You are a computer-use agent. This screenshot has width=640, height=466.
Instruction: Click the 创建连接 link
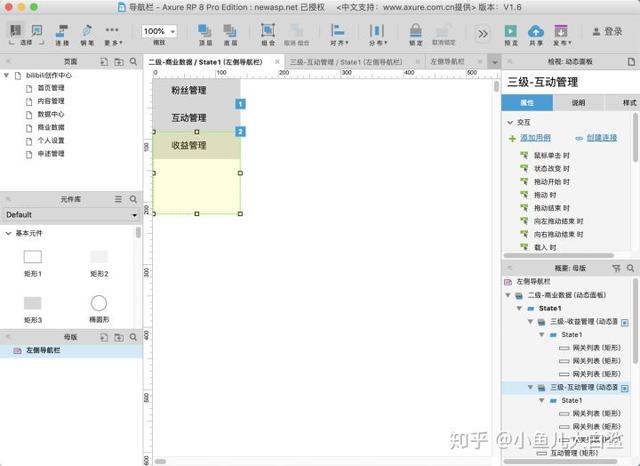tap(602, 138)
